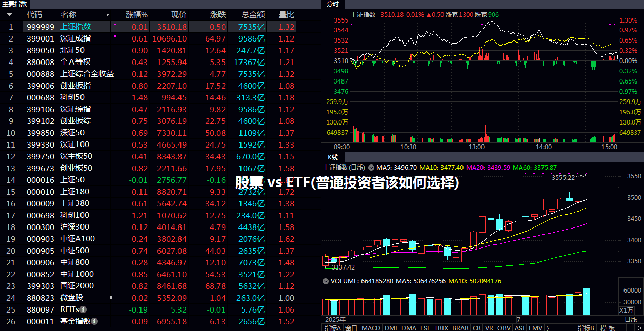The width and height of the screenshot is (644, 331).
Task: Open the EMV indicator tab
Action: (x=536, y=328)
